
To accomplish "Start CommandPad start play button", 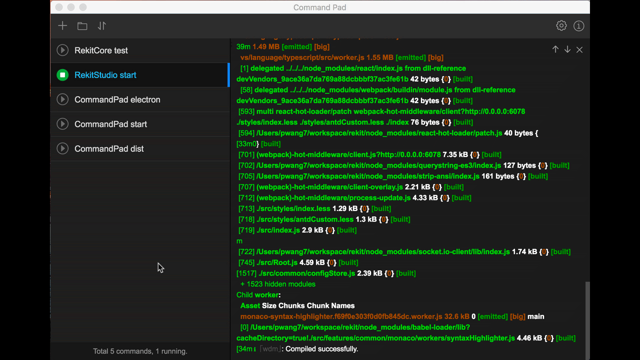I will coord(62,124).
